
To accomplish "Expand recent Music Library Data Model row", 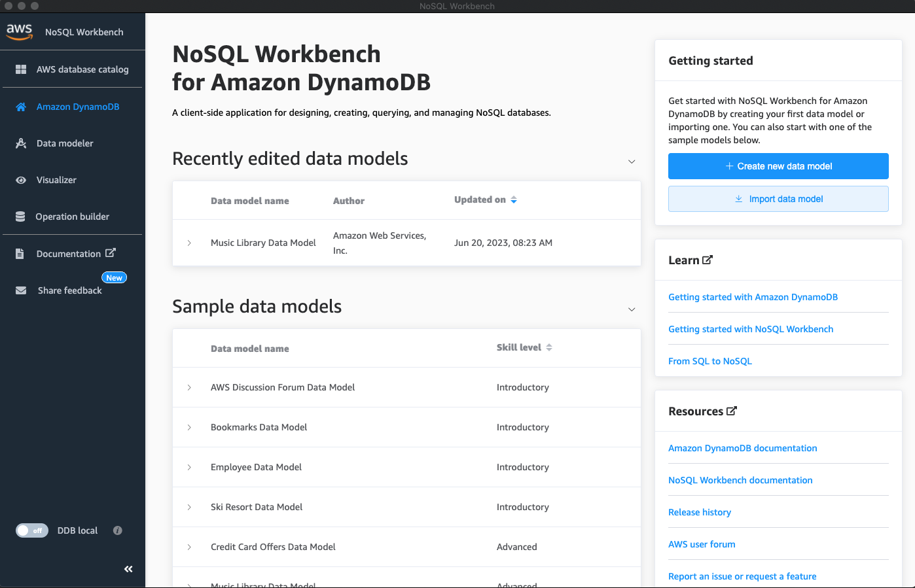I will 189,243.
